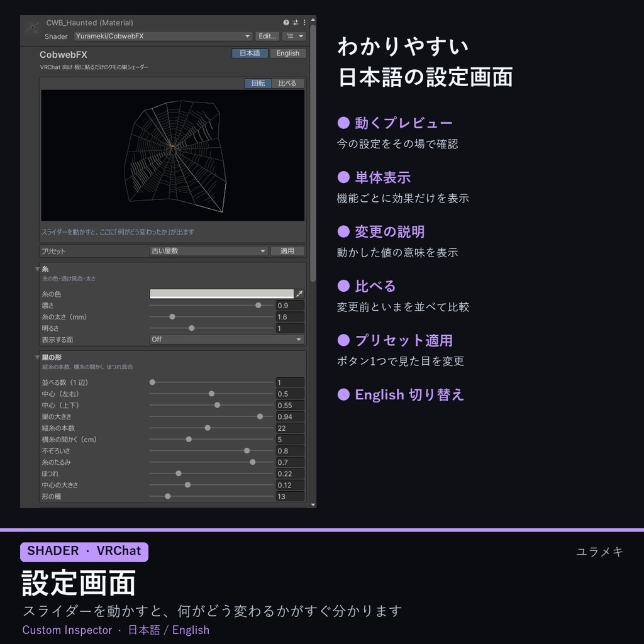This screenshot has width=644, height=644.
Task: Open the 表示する面 dropdown set to Off
Action: tap(226, 339)
